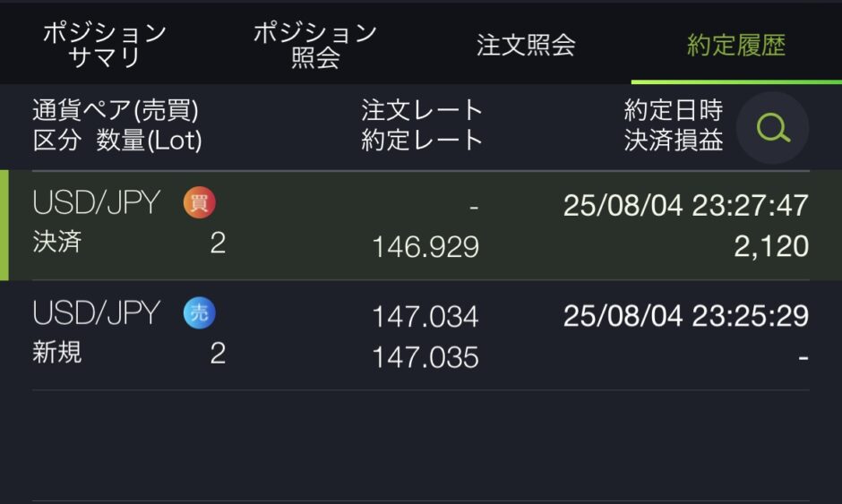The height and width of the screenshot is (504, 842).
Task: Click the 146.929 execution rate
Action: (425, 247)
